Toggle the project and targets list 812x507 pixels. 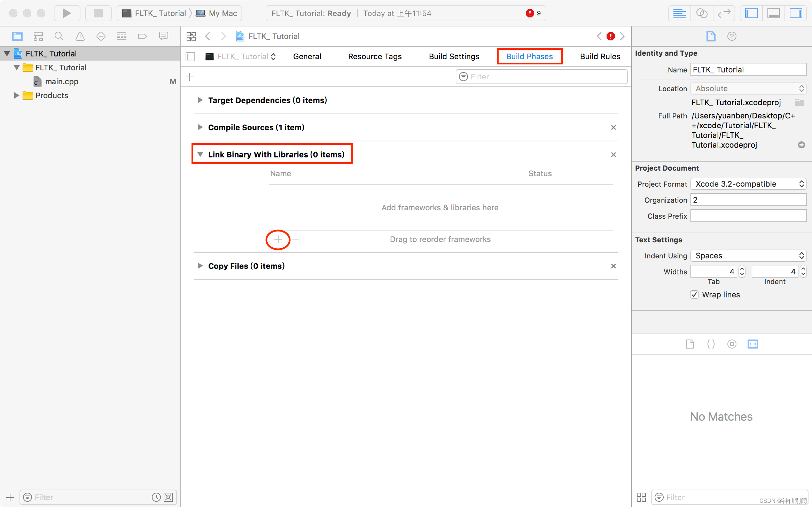pyautogui.click(x=190, y=56)
